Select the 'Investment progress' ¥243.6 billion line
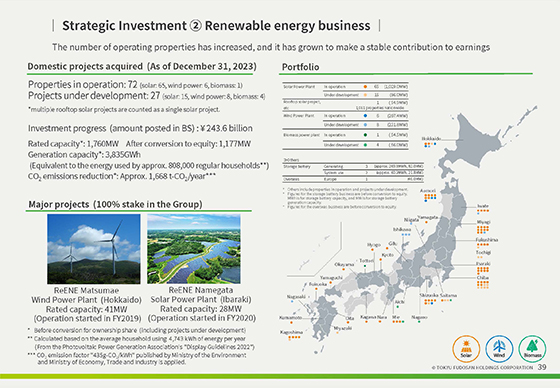 point(140,128)
